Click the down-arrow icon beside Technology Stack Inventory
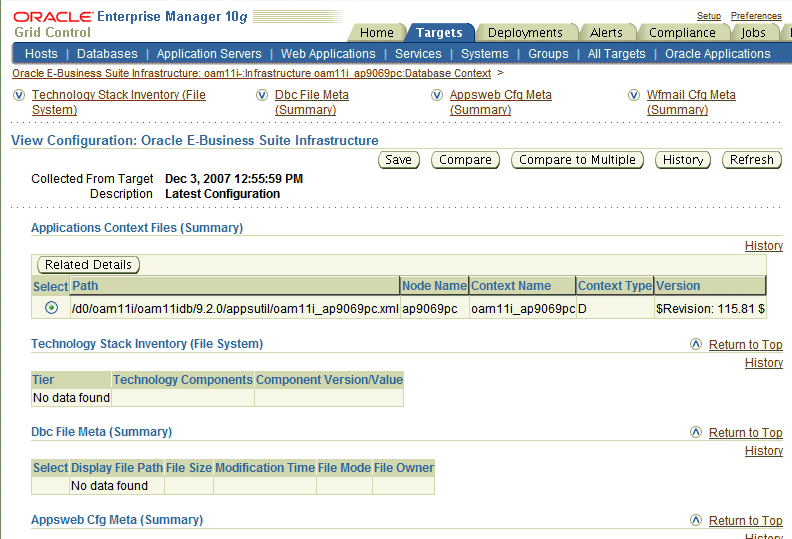The image size is (792, 539). click(x=19, y=95)
